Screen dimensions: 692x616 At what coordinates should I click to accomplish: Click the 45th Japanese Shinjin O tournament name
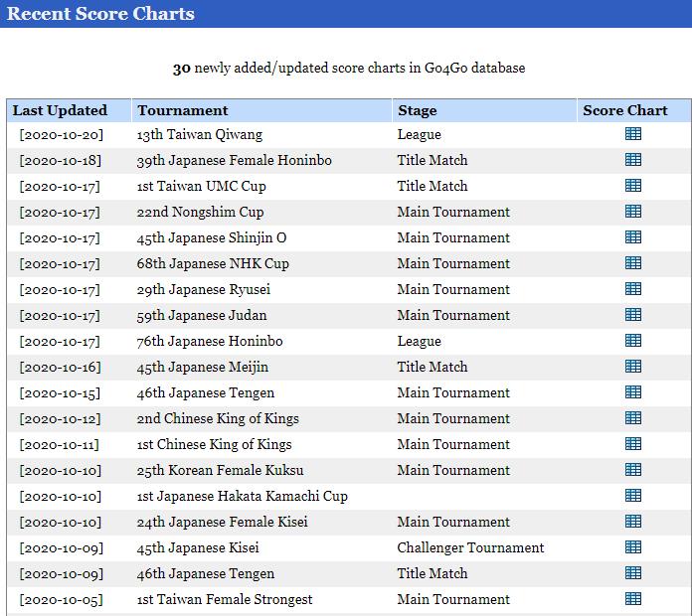tap(212, 237)
